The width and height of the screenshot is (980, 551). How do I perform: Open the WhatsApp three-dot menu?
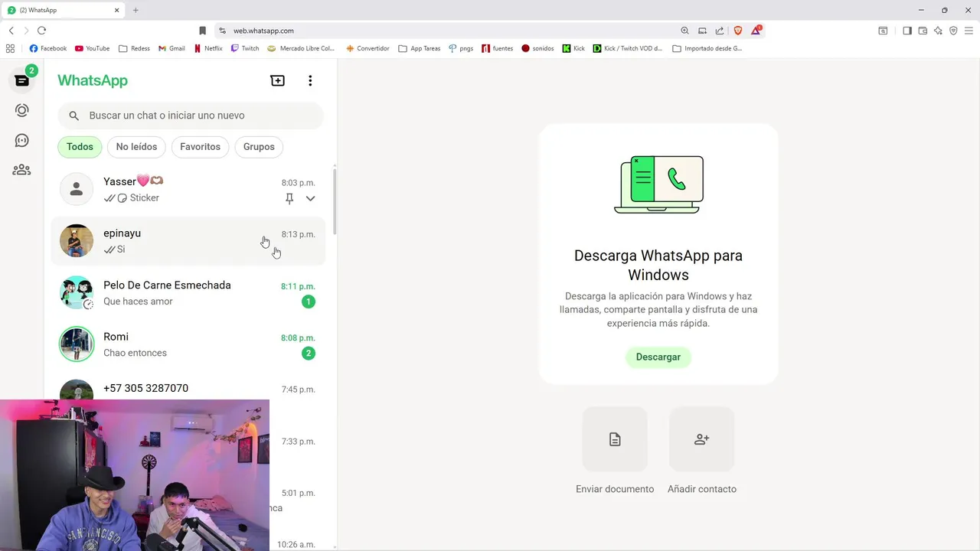coord(310,80)
